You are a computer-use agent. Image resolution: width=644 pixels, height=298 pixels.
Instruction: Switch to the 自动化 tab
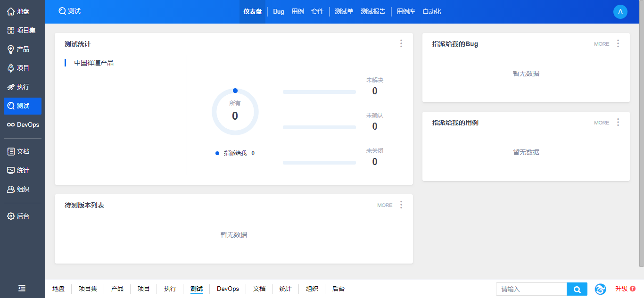point(432,12)
